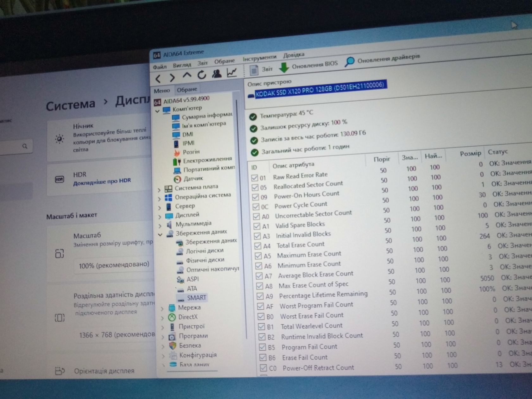Image resolution: width=532 pixels, height=399 pixels.
Task: Collapse the Комп'ютер tree node
Action: 157,111
